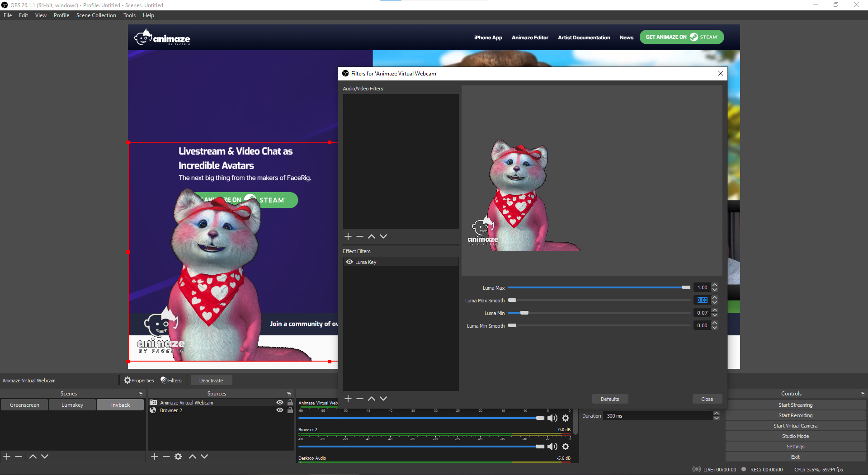Decrease Luma Min value with the down arrow
Screen dimensions: 868x475
715,315
